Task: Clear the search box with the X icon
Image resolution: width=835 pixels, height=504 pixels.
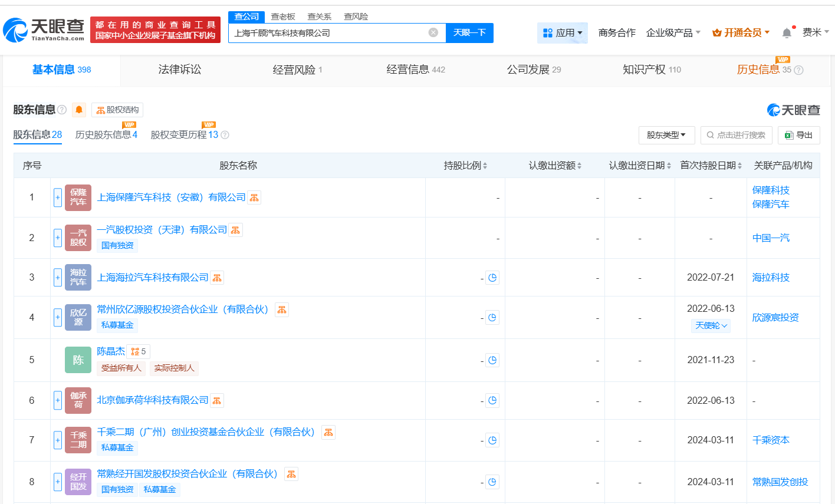Action: (x=433, y=32)
